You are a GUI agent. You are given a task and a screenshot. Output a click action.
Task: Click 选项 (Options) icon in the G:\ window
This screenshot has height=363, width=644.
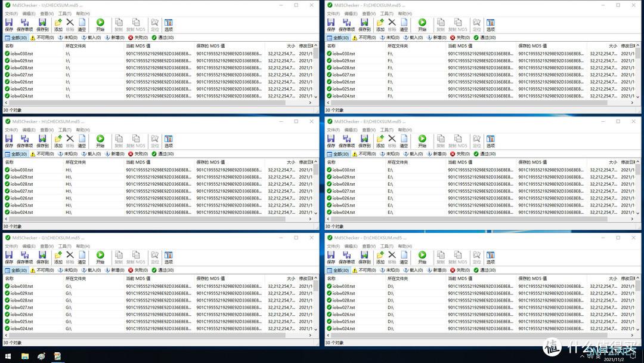tap(168, 257)
